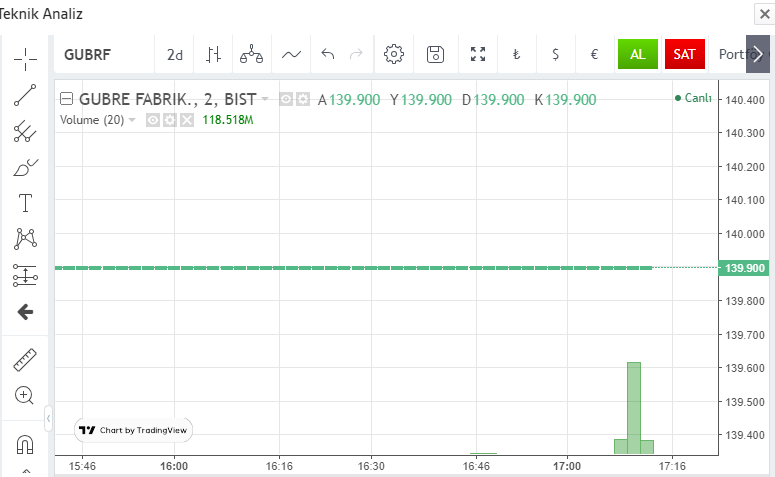Select the pitchfork drawing tool
The image size is (775, 477).
coord(25,131)
